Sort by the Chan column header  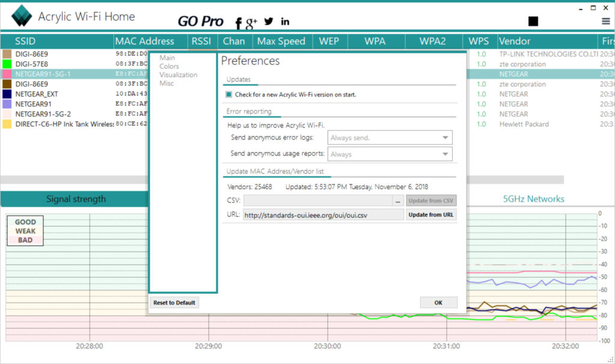point(234,41)
